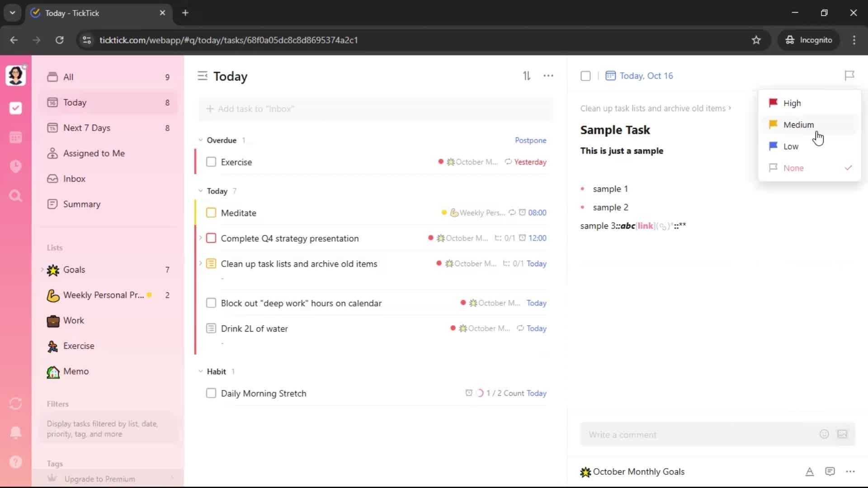Screen dimensions: 868x488
Task: Select Medium priority from the menu
Action: tap(798, 125)
